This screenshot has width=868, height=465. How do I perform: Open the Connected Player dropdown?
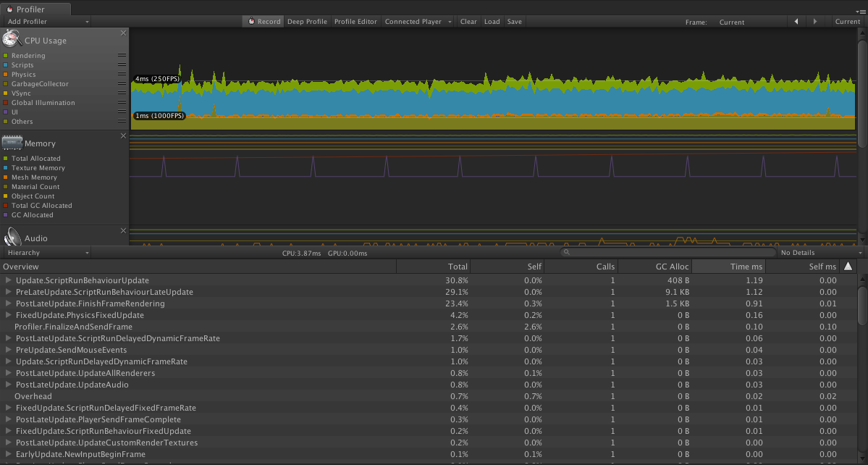pyautogui.click(x=418, y=22)
